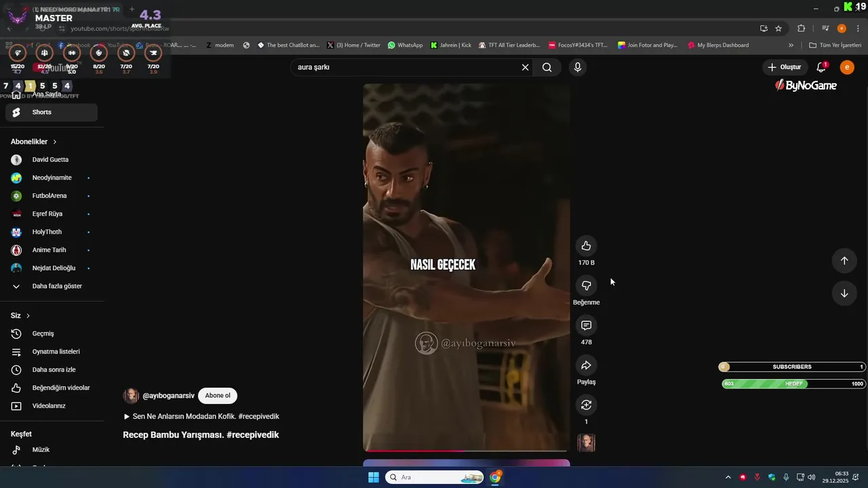This screenshot has width=868, height=488.
Task: Open the comments showing 478
Action: point(586,325)
